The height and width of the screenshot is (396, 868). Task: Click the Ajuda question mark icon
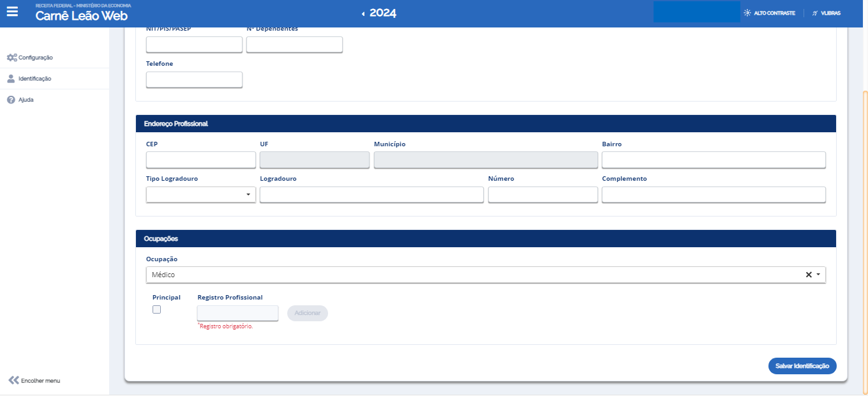point(11,100)
